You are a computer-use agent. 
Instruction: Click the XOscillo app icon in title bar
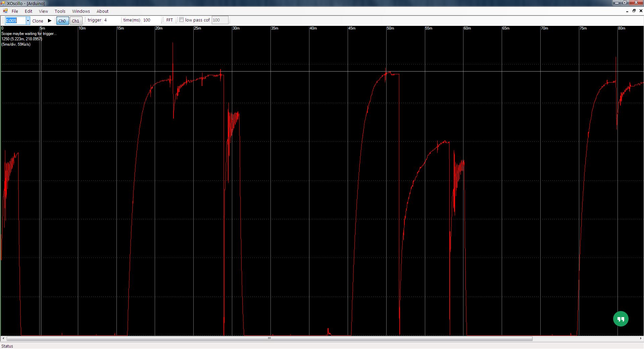(3, 3)
